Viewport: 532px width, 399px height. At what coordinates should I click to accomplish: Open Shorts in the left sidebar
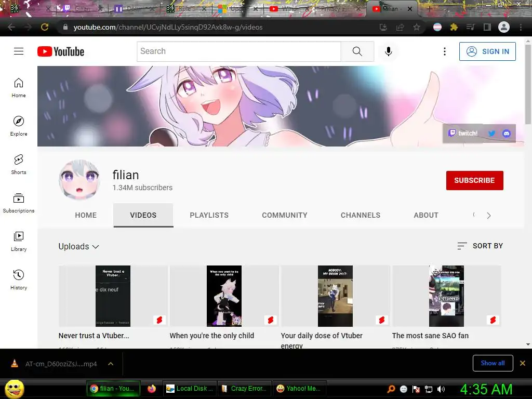(19, 165)
